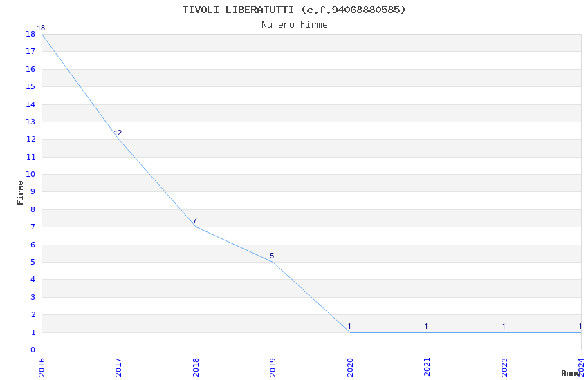Click the data label 12 at the 2017 point
The image size is (588, 380).
(x=118, y=133)
